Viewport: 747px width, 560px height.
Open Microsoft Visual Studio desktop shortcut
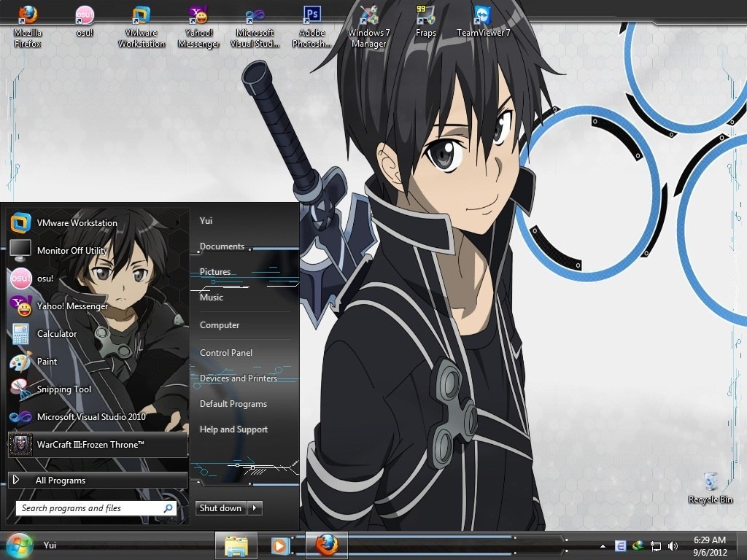click(x=255, y=26)
